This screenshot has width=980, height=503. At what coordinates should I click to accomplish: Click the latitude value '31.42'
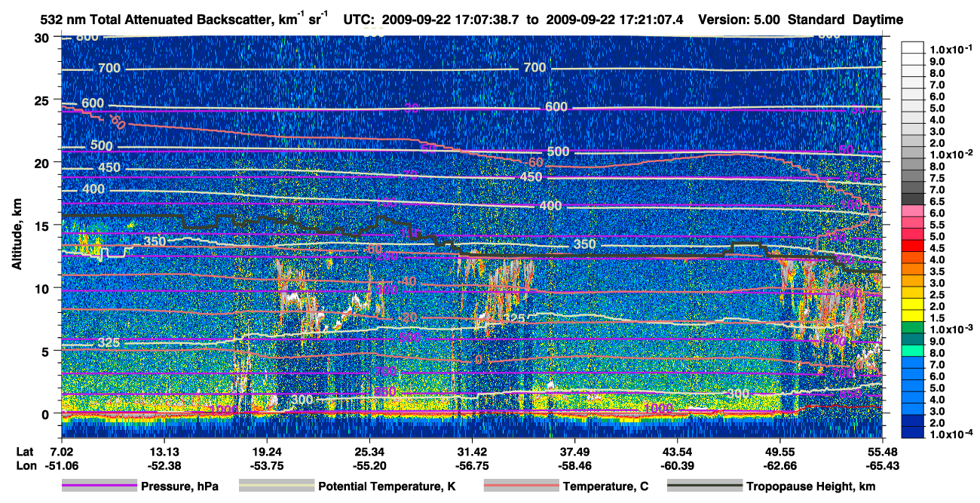coord(472,451)
